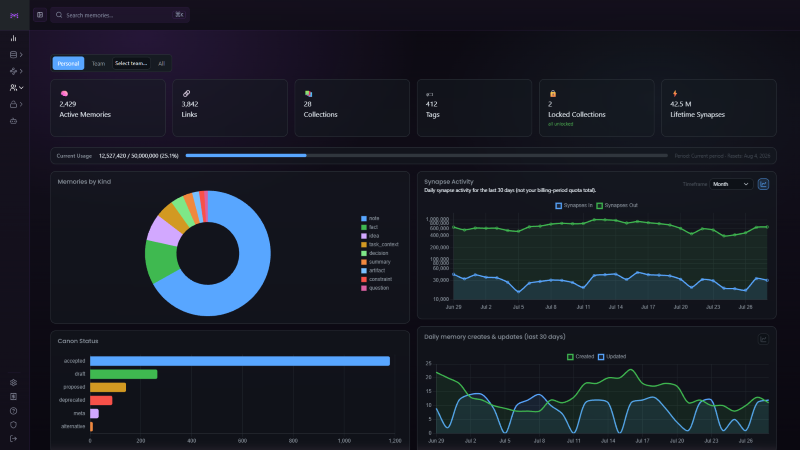This screenshot has width=800, height=450.
Task: Click the logout arrow sidebar icon
Action: [13, 438]
